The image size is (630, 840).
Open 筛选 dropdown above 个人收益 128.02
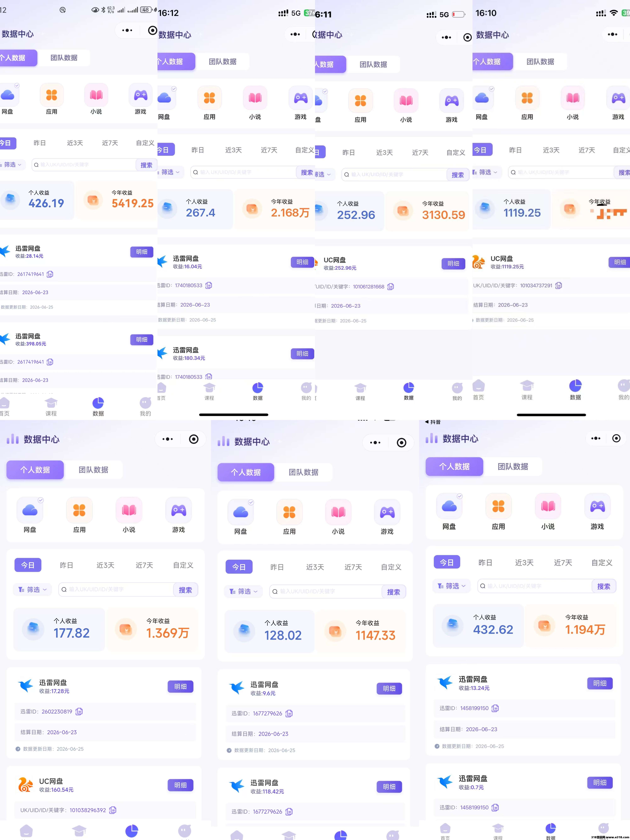pyautogui.click(x=243, y=591)
